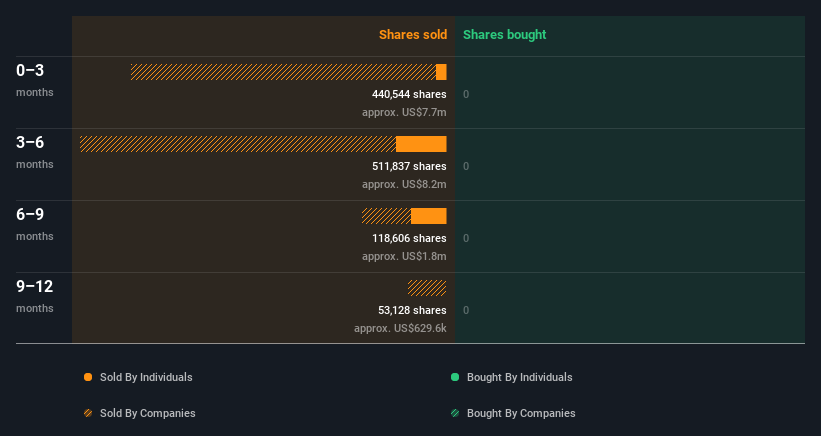Viewport: 821px width, 436px height.
Task: Click shares bought 0 in 9–12 months row
Action: point(466,310)
